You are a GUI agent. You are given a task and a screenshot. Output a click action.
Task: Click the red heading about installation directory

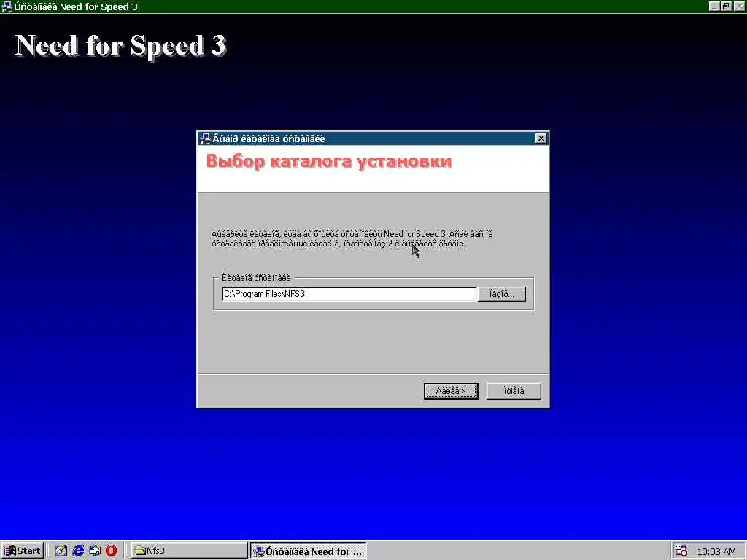coord(329,161)
